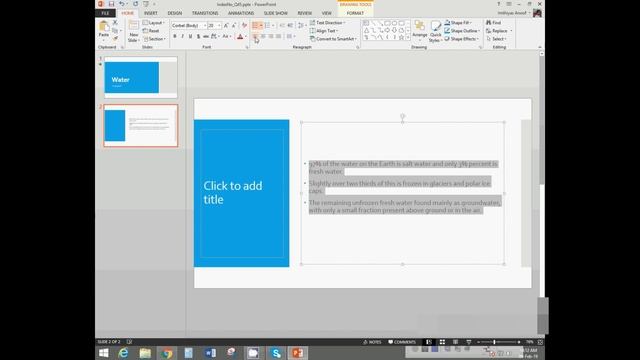Switch to Reading view in status bar
This screenshot has height=360, width=640.
(x=455, y=342)
